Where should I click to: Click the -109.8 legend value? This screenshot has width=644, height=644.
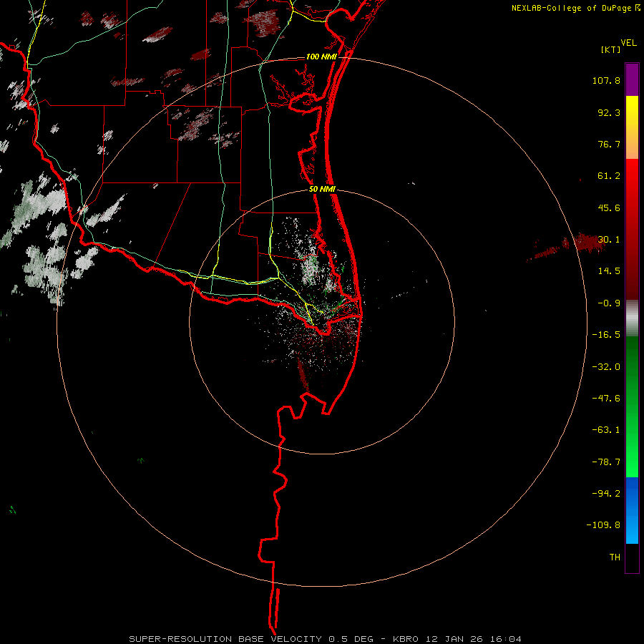pos(603,525)
